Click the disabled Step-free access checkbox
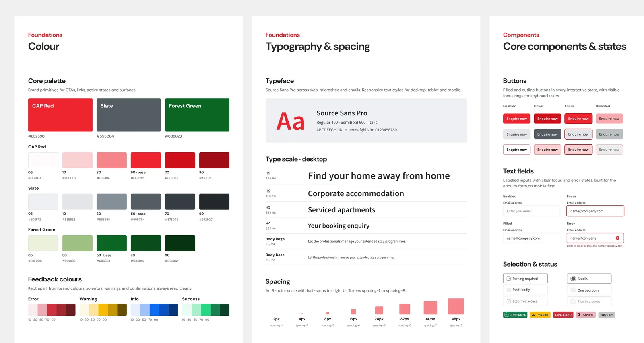This screenshot has width=644, height=343. pos(509,301)
